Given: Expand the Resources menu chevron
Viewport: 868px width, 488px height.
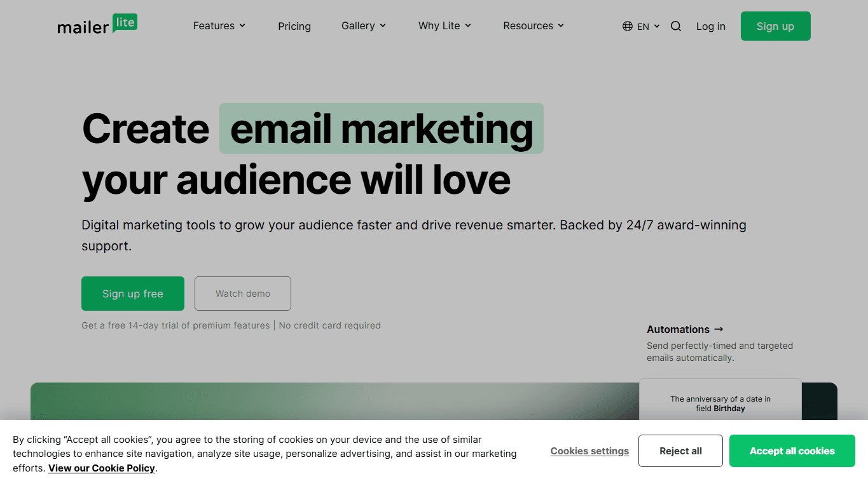Looking at the screenshot, I should tap(561, 26).
